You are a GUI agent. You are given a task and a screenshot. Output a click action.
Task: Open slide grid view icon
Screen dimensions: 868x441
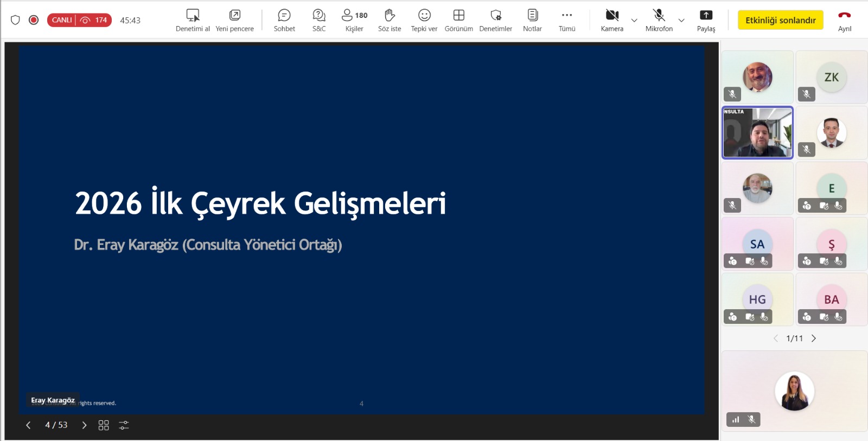(x=104, y=425)
